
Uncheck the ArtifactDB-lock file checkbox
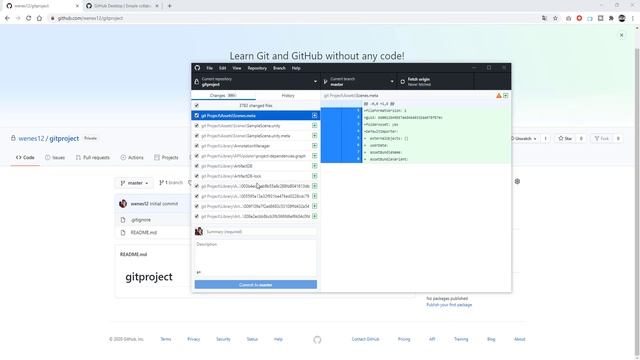(x=197, y=176)
